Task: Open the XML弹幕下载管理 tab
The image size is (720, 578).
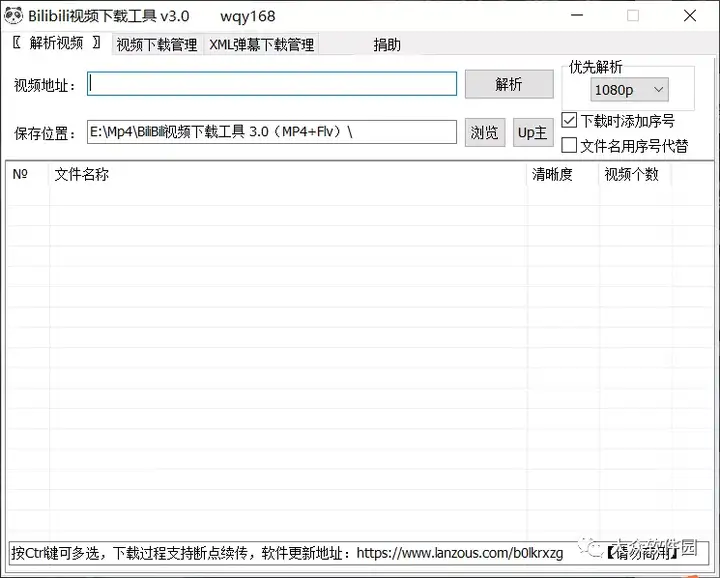Action: point(261,45)
